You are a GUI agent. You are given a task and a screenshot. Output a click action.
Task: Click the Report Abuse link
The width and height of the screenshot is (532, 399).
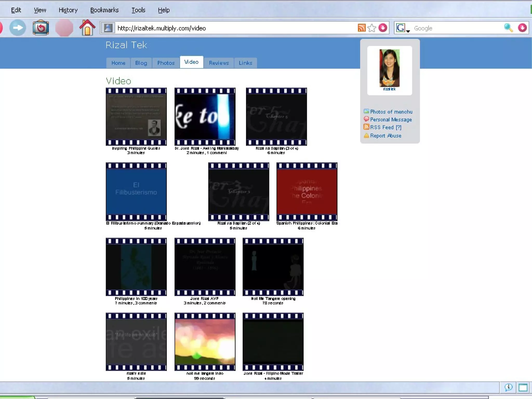(x=385, y=136)
